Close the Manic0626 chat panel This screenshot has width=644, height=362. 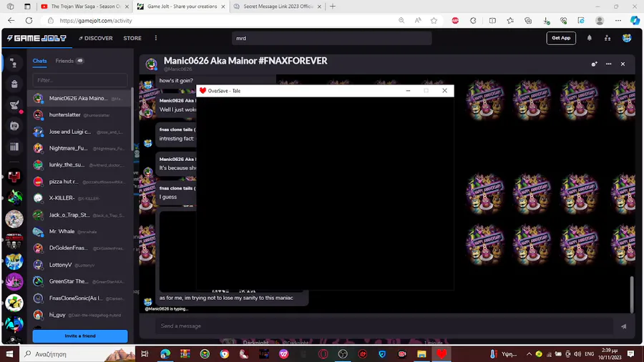coord(623,64)
